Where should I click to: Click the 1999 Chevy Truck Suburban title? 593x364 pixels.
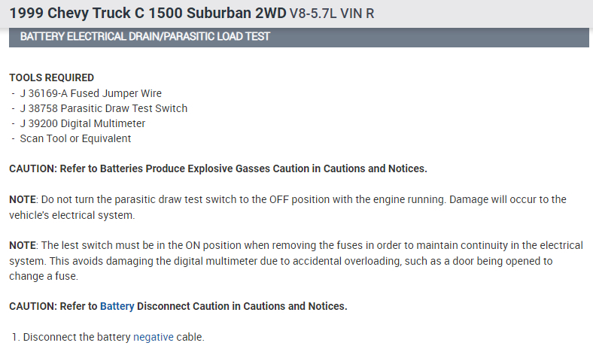[147, 13]
